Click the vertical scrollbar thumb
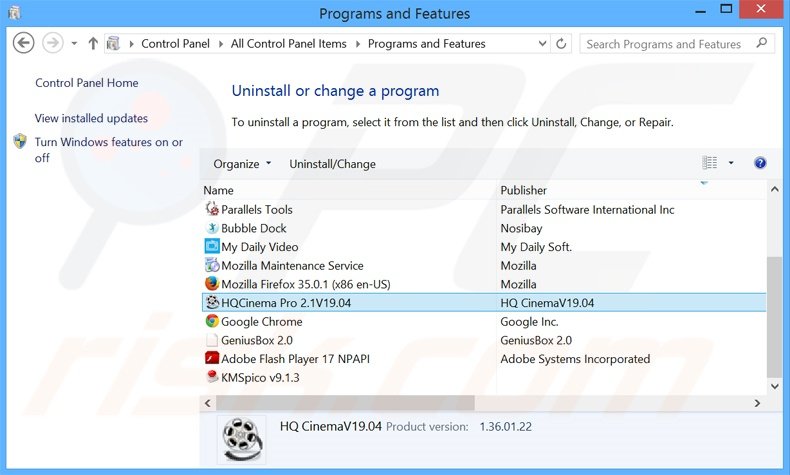790x475 pixels. point(774,317)
